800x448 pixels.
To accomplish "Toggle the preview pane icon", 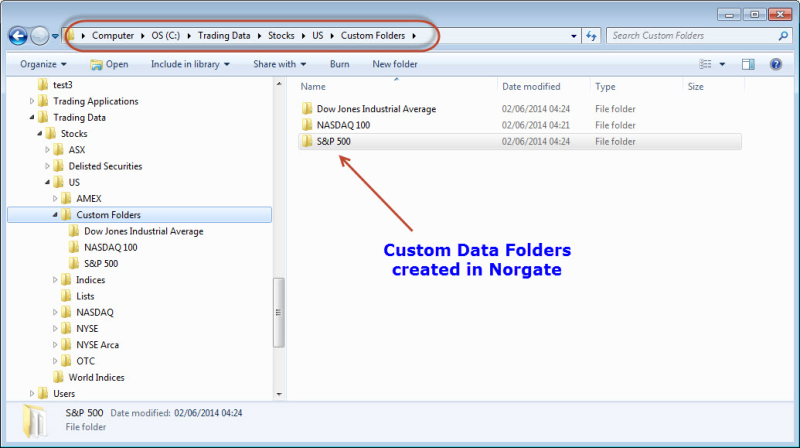I will pos(748,64).
